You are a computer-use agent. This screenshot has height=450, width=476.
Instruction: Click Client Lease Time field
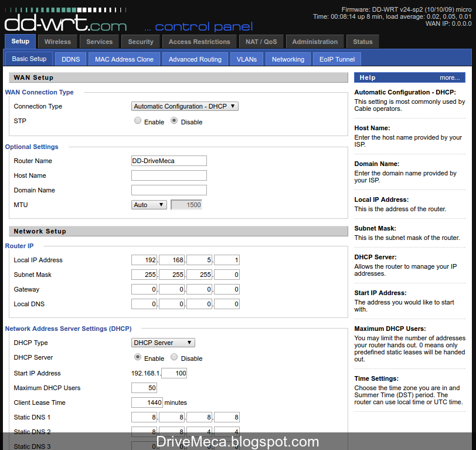147,402
